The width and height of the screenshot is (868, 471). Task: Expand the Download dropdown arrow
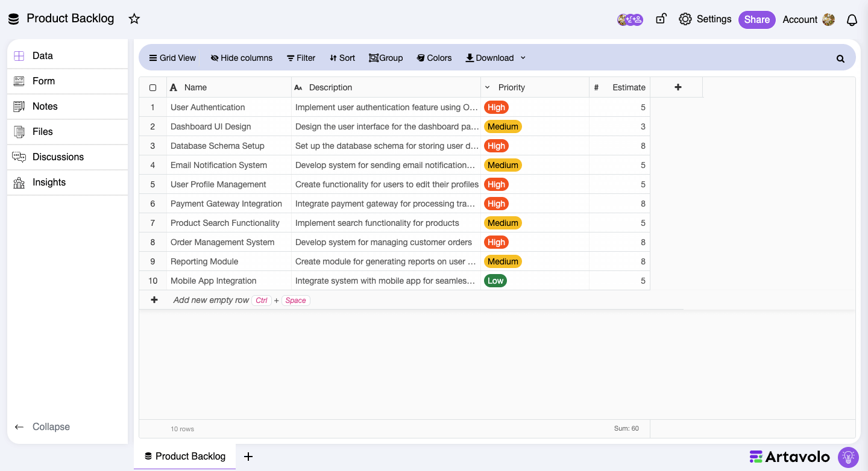523,58
